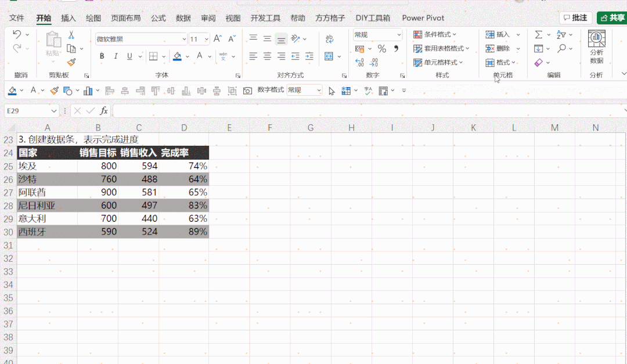Click the select objects arrow icon

[x=331, y=91]
